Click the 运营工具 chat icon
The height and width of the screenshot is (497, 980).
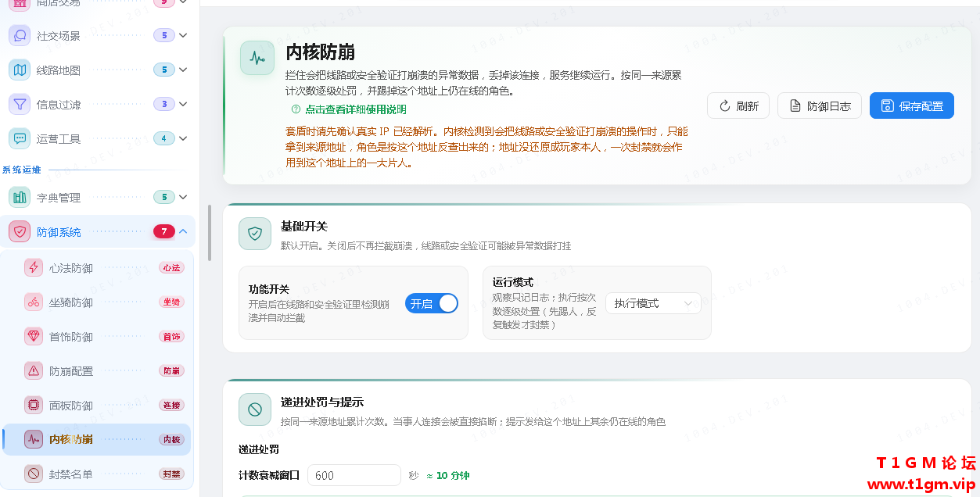click(x=20, y=138)
